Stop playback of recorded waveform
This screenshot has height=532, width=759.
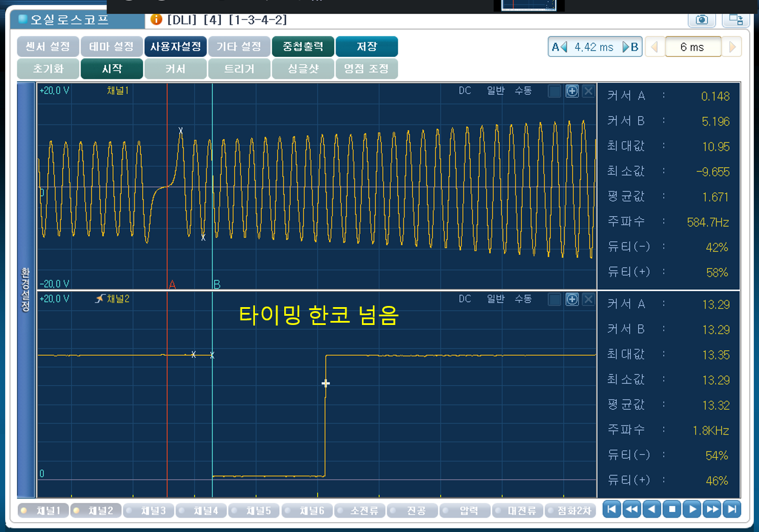[672, 509]
